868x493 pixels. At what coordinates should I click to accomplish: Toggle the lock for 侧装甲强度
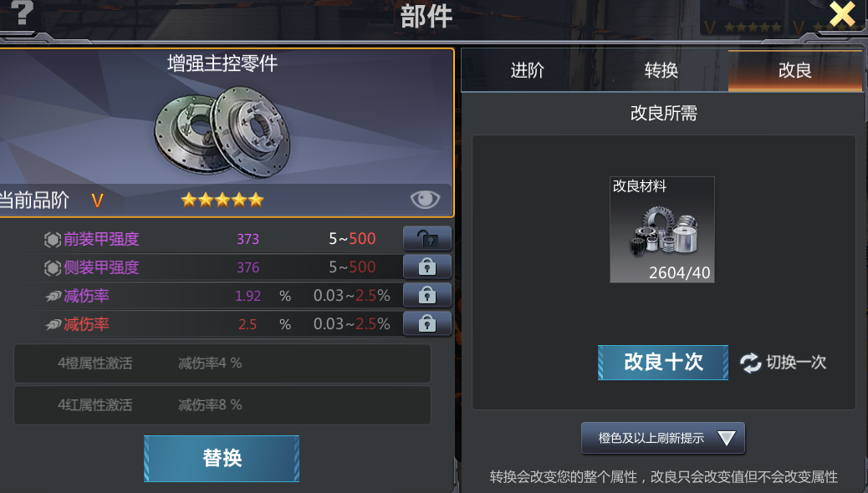coord(426,267)
